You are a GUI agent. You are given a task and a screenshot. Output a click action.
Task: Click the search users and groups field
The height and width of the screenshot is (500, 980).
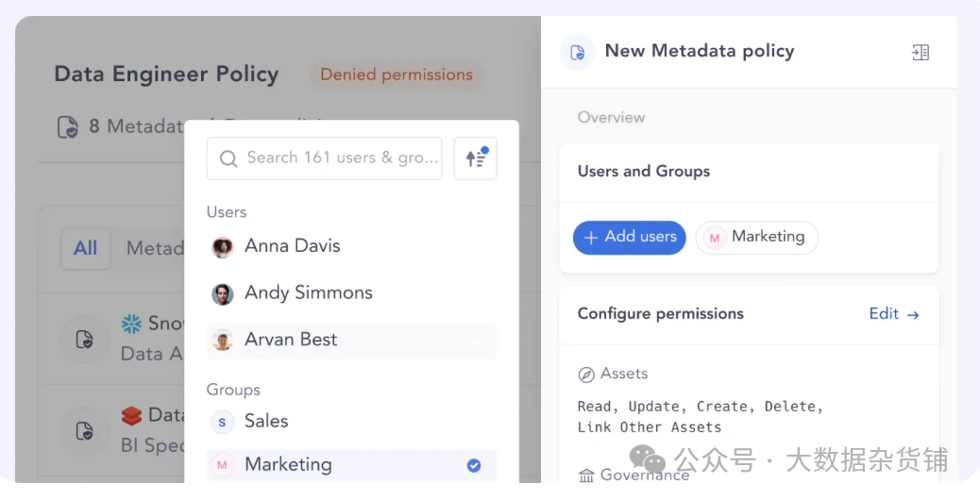point(326,158)
